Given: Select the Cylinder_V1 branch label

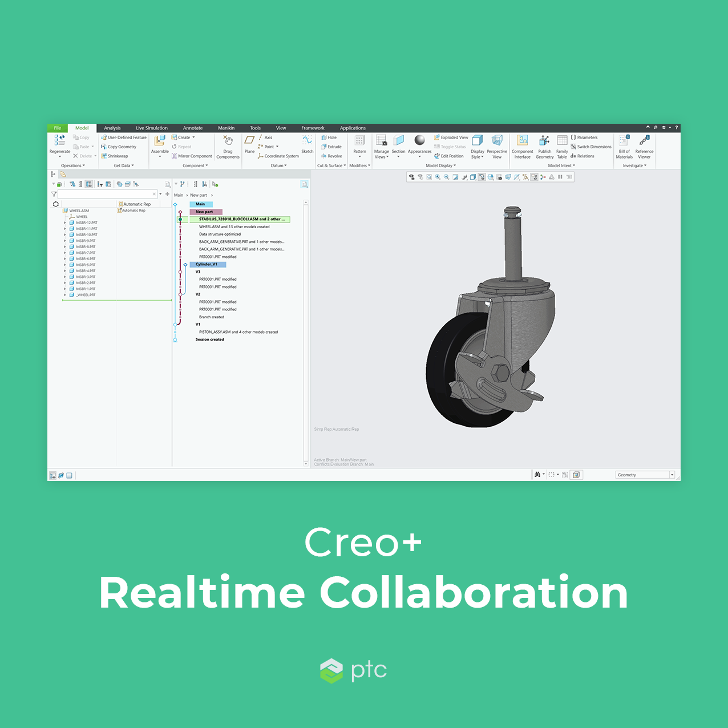Looking at the screenshot, I should 207,264.
